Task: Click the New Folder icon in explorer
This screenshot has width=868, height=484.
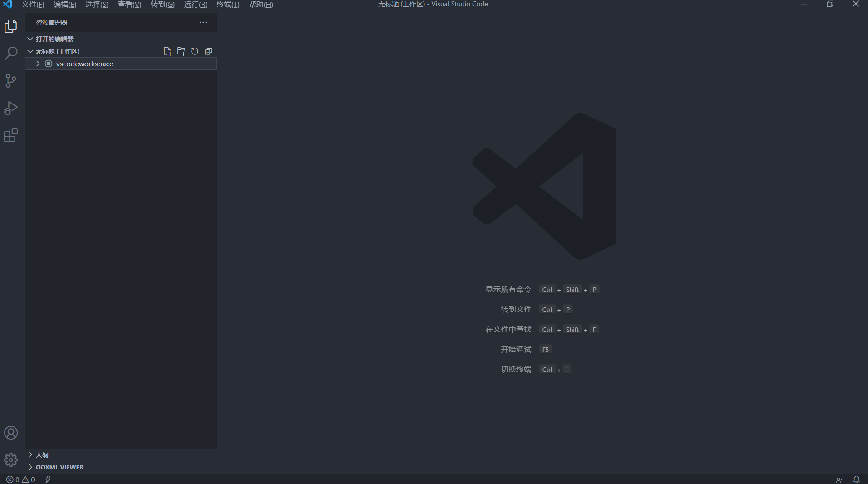Action: [181, 51]
